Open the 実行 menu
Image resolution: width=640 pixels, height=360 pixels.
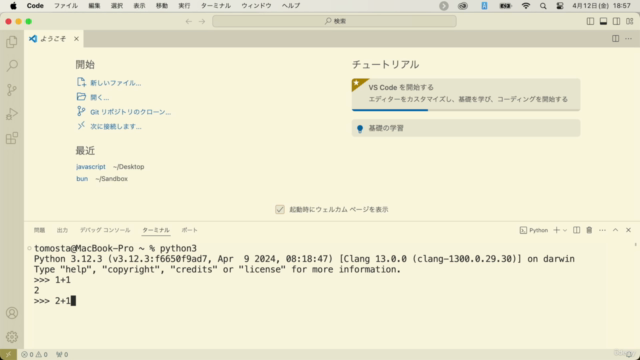184,6
